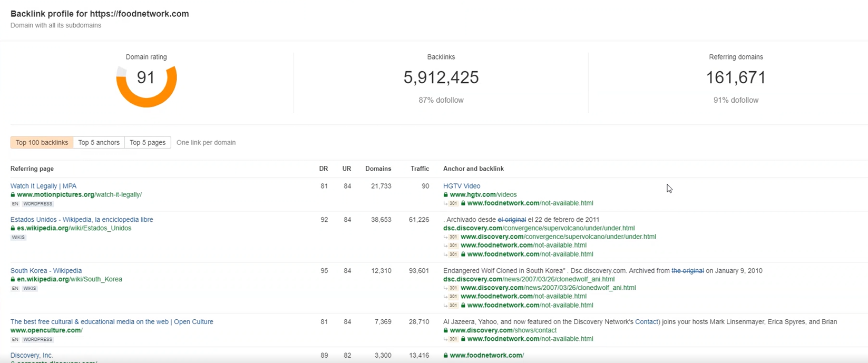Click padlock icon beside es.wikipedia.org URL
This screenshot has width=868, height=363.
tap(13, 228)
